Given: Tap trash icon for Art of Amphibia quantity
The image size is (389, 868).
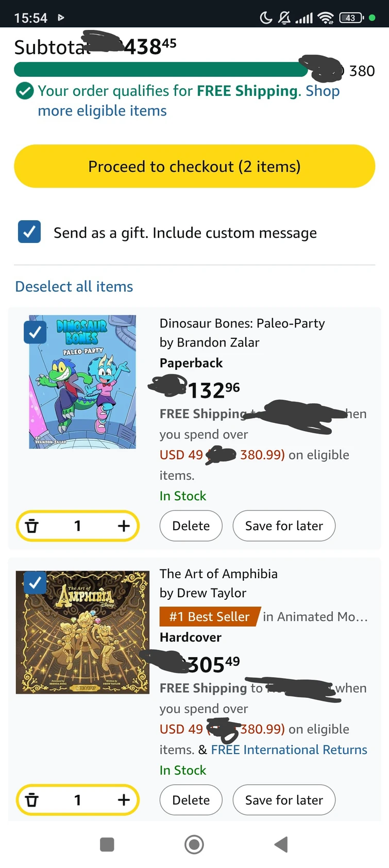Looking at the screenshot, I should click(32, 800).
